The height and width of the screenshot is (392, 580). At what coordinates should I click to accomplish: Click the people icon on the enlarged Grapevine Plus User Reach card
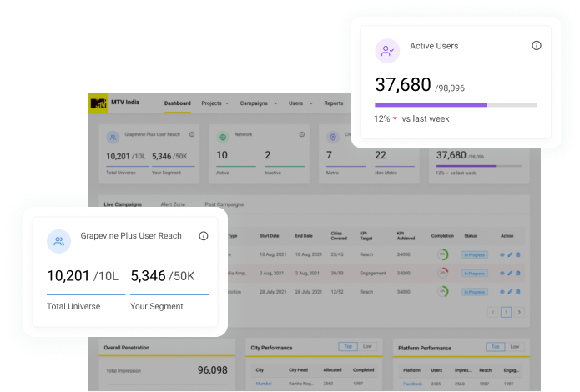pyautogui.click(x=58, y=242)
